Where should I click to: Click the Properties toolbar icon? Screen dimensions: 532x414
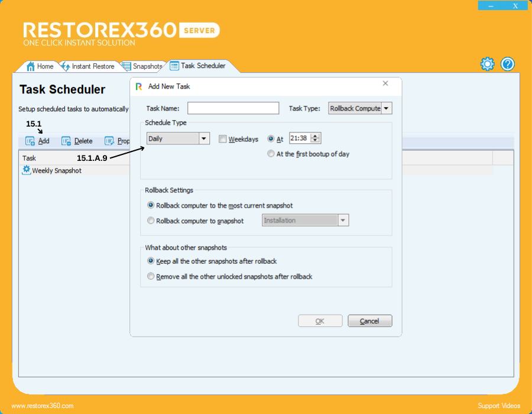(x=109, y=141)
